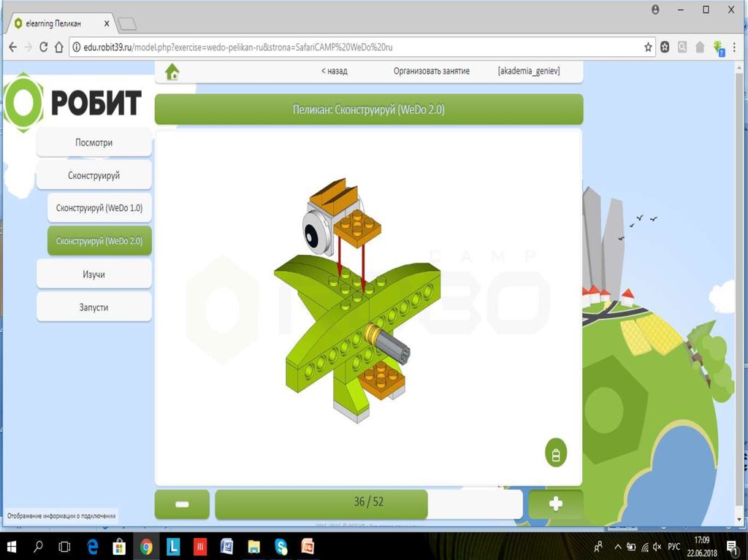The image size is (748, 560).
Task: Open the Сконструируй section
Action: pos(94,175)
